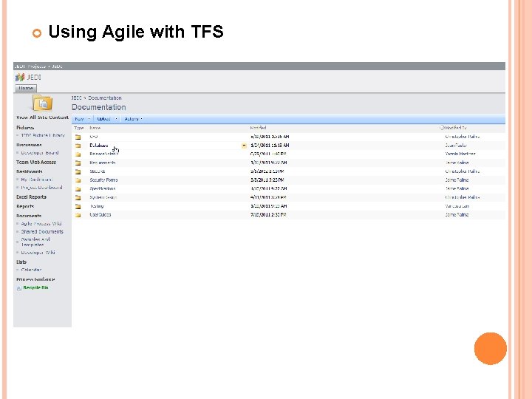Sort by the Type column header
The image size is (532, 399).
coord(79,128)
